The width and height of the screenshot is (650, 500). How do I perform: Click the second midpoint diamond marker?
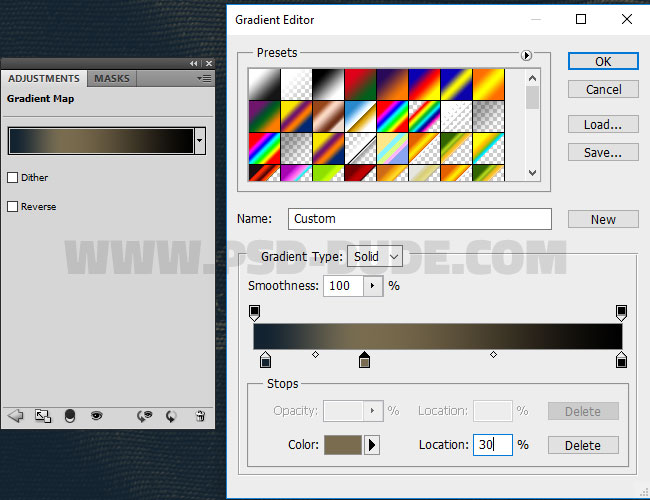[493, 354]
